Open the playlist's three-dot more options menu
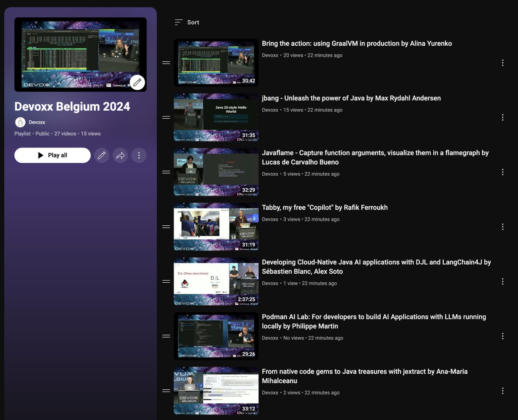Viewport: 518px width, 420px height. click(139, 155)
